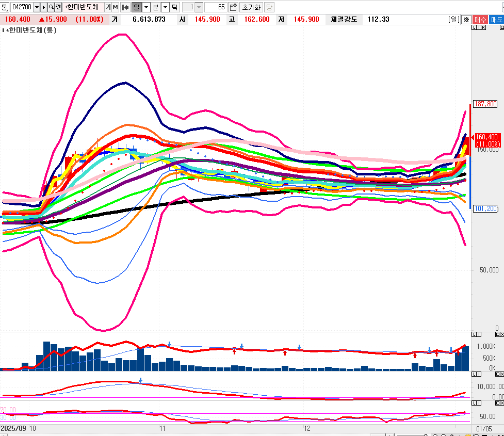
Task: Click the 관 related-stocks icon
Action: click(58, 7)
